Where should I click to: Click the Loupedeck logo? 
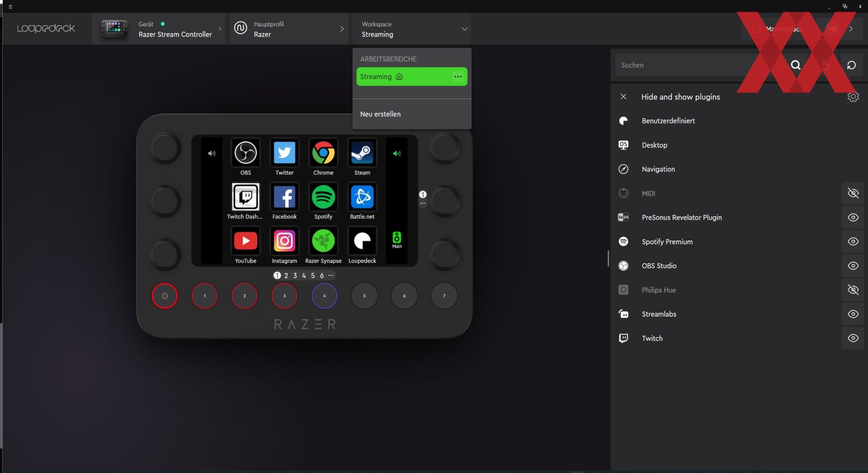coord(46,28)
